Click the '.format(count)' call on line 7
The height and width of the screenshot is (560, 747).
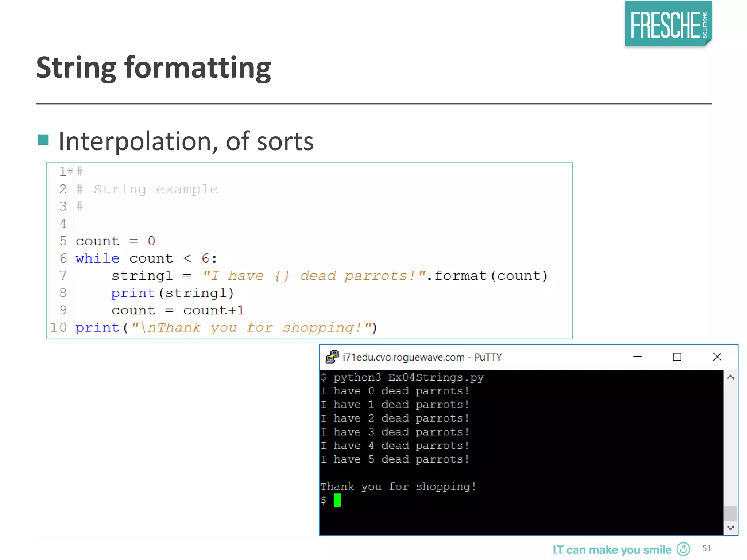point(487,276)
